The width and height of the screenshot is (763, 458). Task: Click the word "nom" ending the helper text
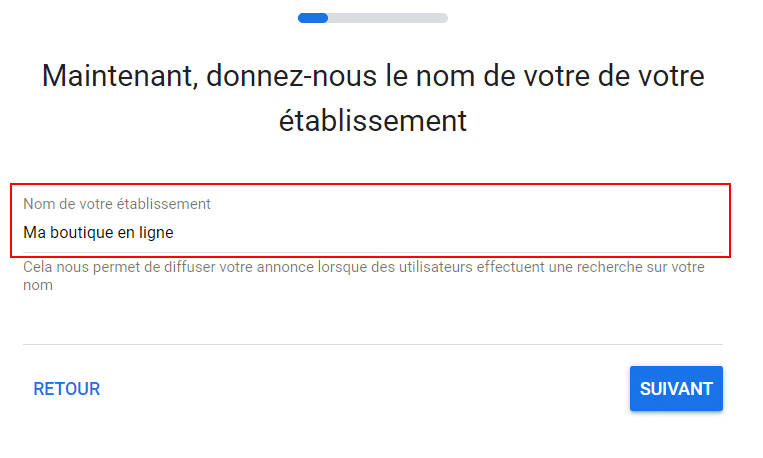coord(38,286)
